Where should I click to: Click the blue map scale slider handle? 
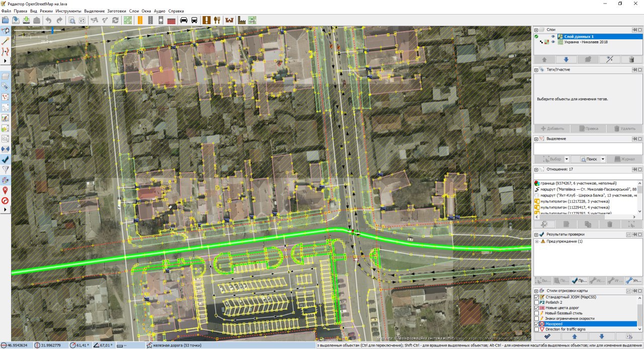coord(52,30)
